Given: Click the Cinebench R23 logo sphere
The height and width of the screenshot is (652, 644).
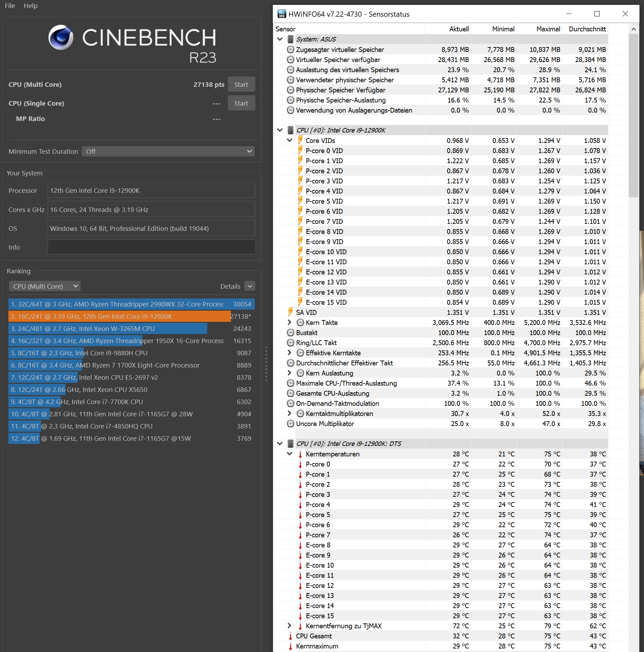Looking at the screenshot, I should [61, 37].
